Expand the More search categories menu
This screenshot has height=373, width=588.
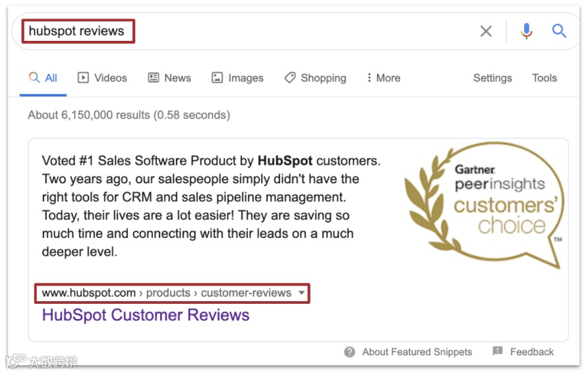pos(384,78)
